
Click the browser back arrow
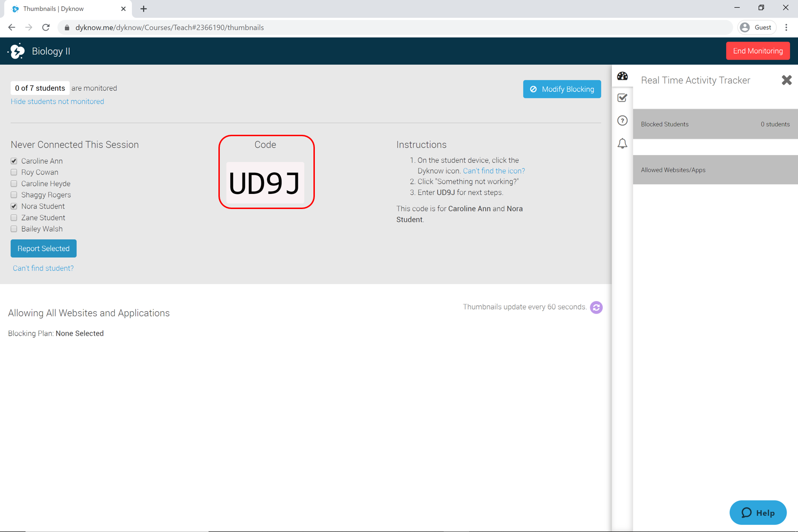tap(12, 27)
